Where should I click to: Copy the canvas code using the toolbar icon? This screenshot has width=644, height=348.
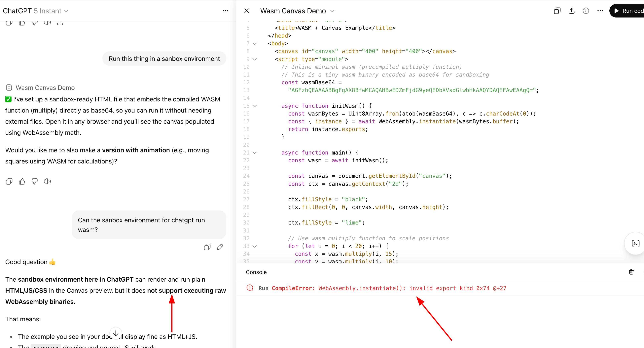(557, 11)
